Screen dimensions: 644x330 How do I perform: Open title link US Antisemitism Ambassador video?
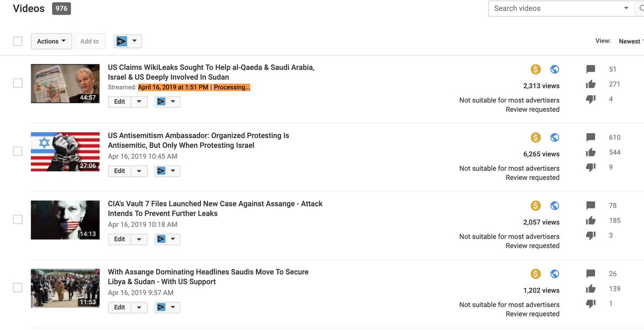click(199, 140)
